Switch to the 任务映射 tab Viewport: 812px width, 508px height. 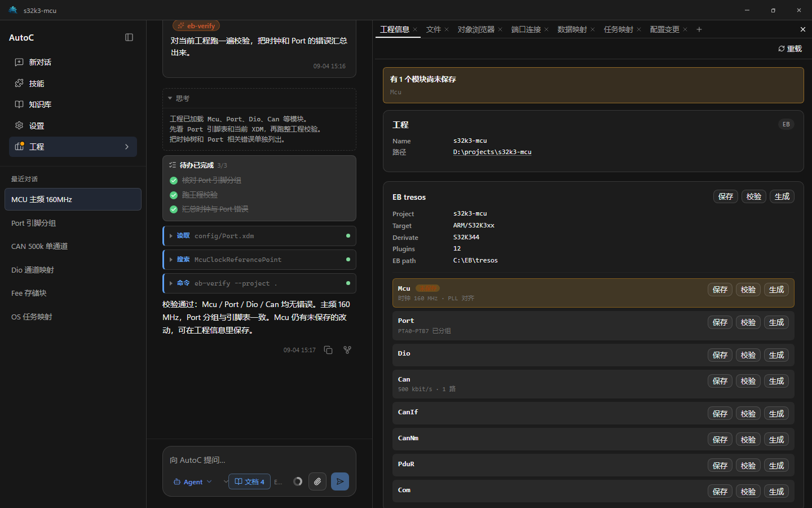(x=618, y=29)
